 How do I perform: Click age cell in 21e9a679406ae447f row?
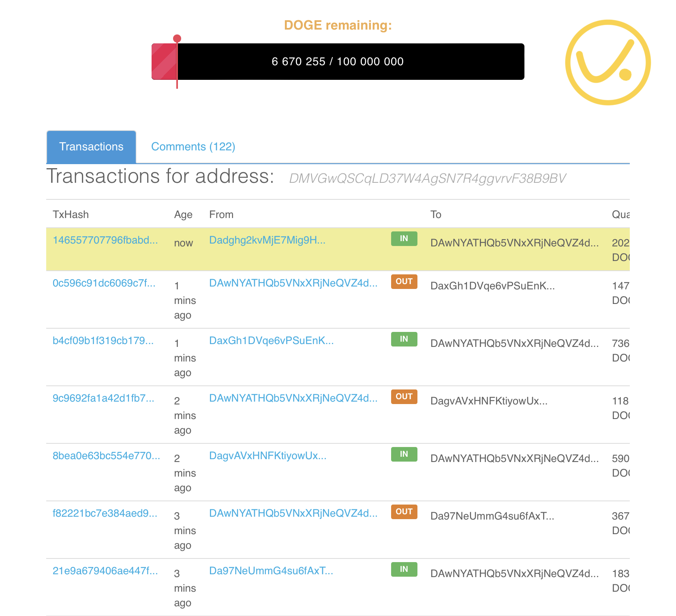coord(185,588)
